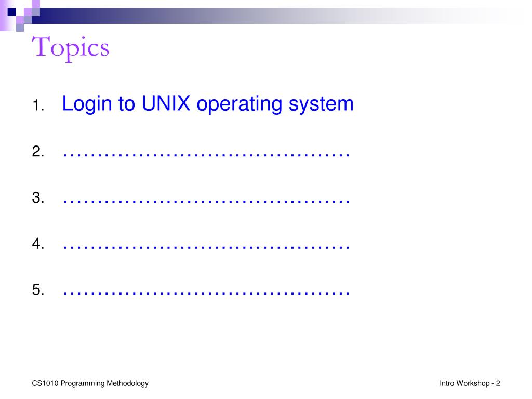This screenshot has height=399, width=532.
Task: Click 'CS1010 Programming Methodology' footer text
Action: pyautogui.click(x=90, y=384)
